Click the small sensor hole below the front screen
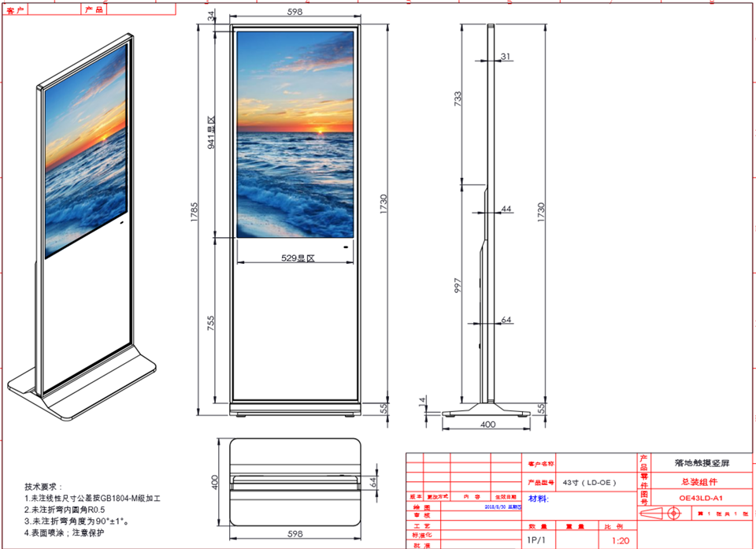The width and height of the screenshot is (756, 549). (x=345, y=248)
